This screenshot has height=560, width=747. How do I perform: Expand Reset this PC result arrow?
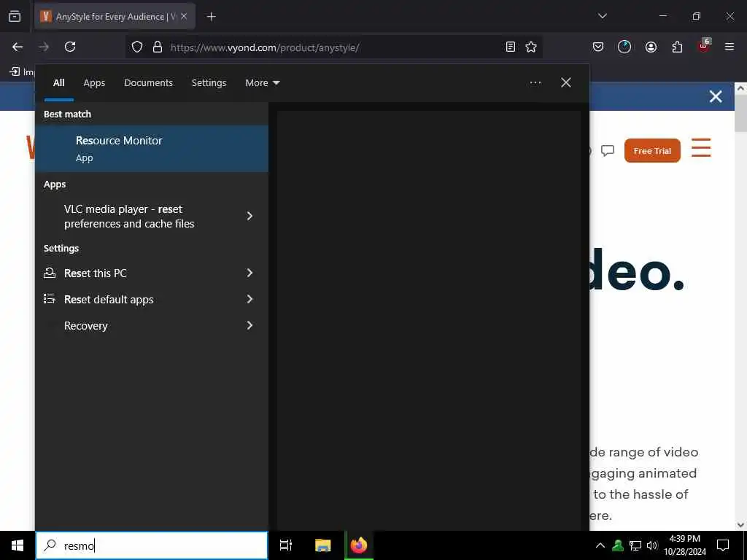249,273
